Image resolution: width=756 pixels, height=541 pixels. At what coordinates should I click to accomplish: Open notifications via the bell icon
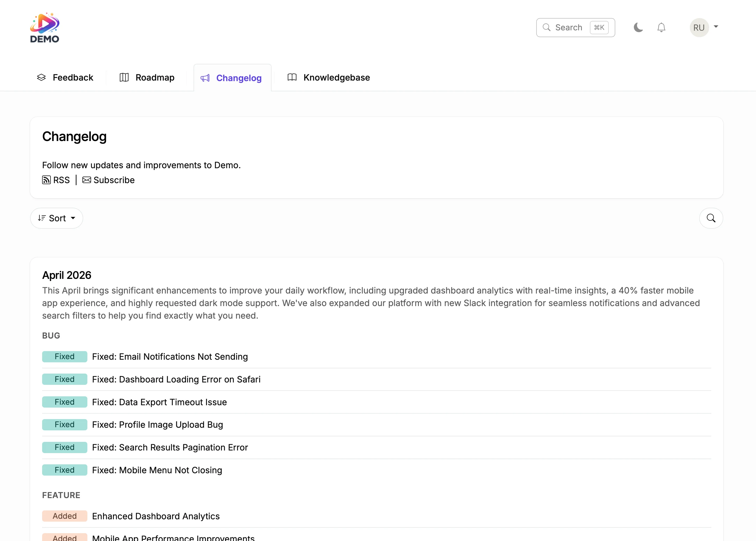pyautogui.click(x=661, y=27)
